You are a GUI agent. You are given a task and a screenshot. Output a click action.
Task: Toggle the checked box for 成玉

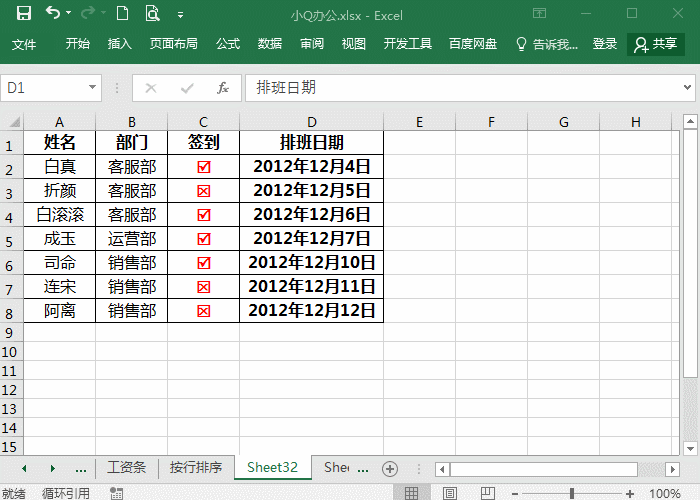coord(204,239)
